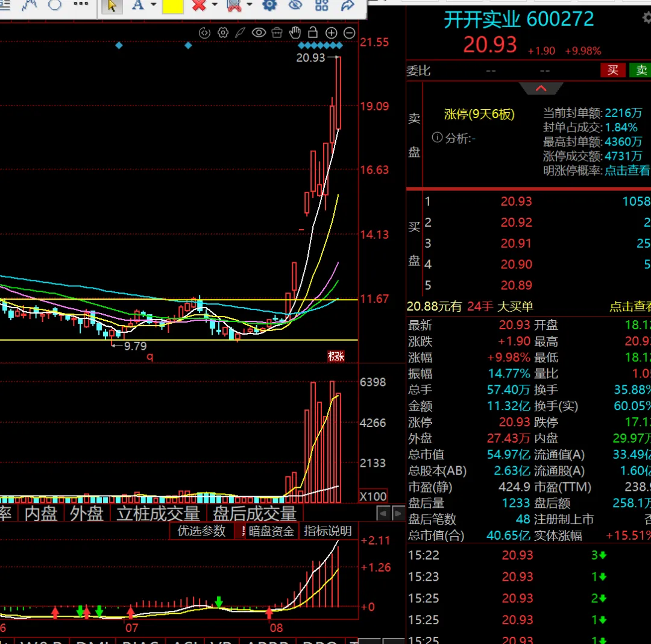This screenshot has width=651, height=644.
Task: Click the 优选参数 button
Action: (201, 531)
